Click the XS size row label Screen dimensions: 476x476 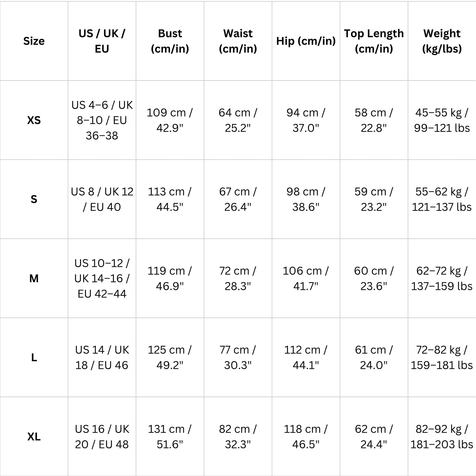(x=34, y=120)
